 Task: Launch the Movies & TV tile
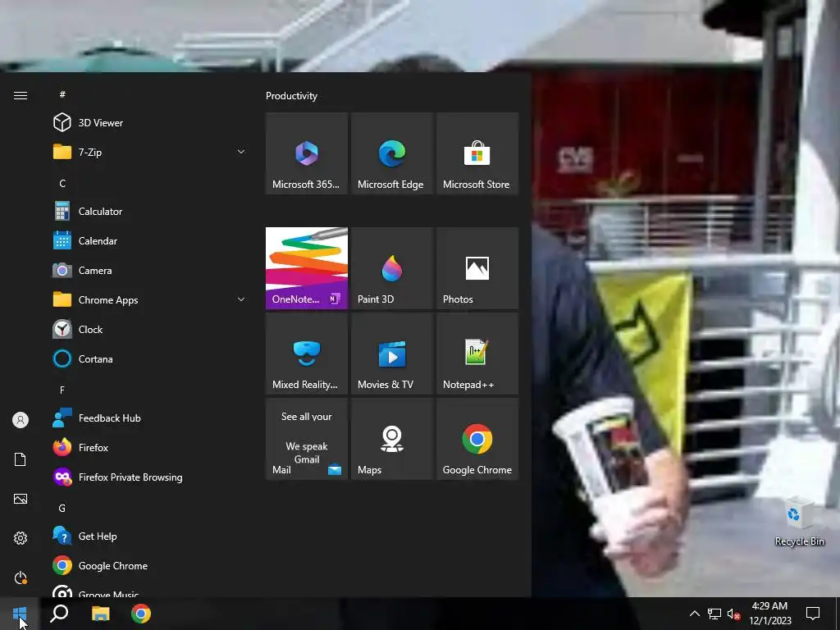pos(391,354)
